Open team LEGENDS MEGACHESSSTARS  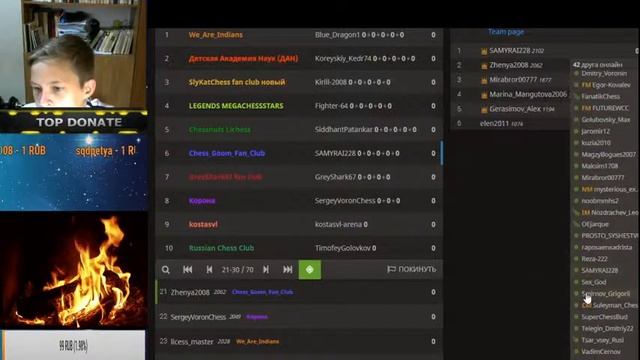pos(236,106)
